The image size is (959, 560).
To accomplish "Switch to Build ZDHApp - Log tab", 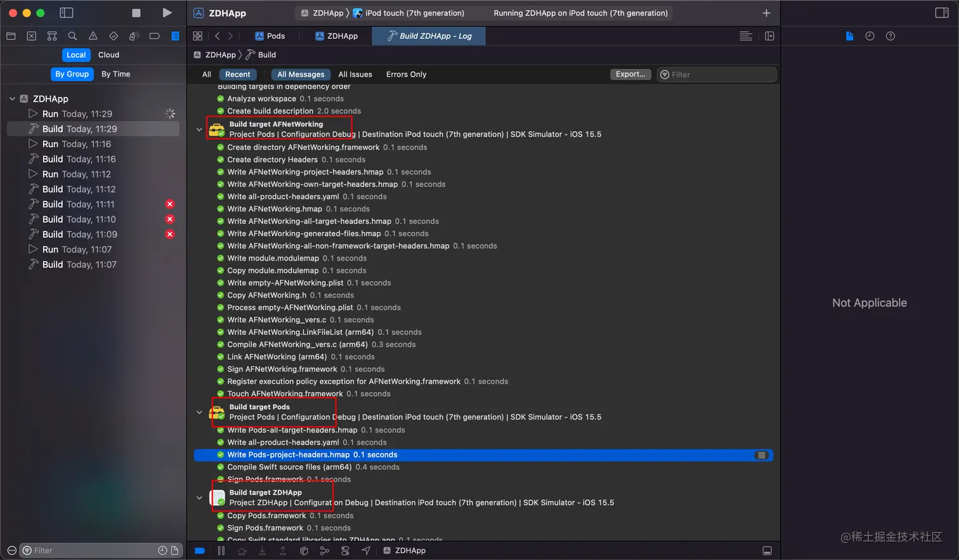I will point(429,36).
